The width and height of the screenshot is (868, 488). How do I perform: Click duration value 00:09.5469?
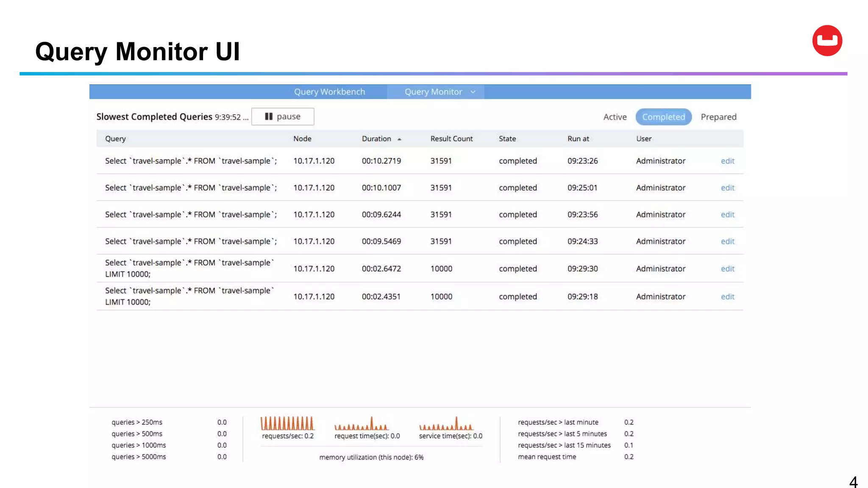(381, 241)
